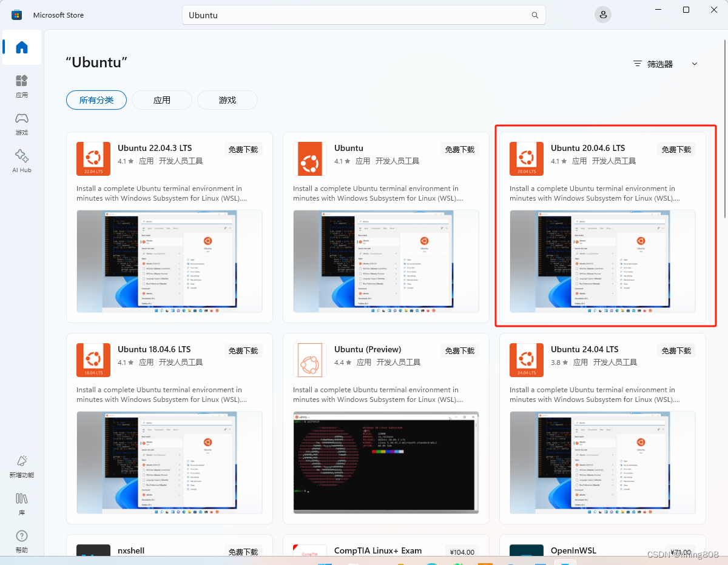Click the title text Ubuntu 20.04.6 LTS
728x565 pixels.
coord(588,148)
